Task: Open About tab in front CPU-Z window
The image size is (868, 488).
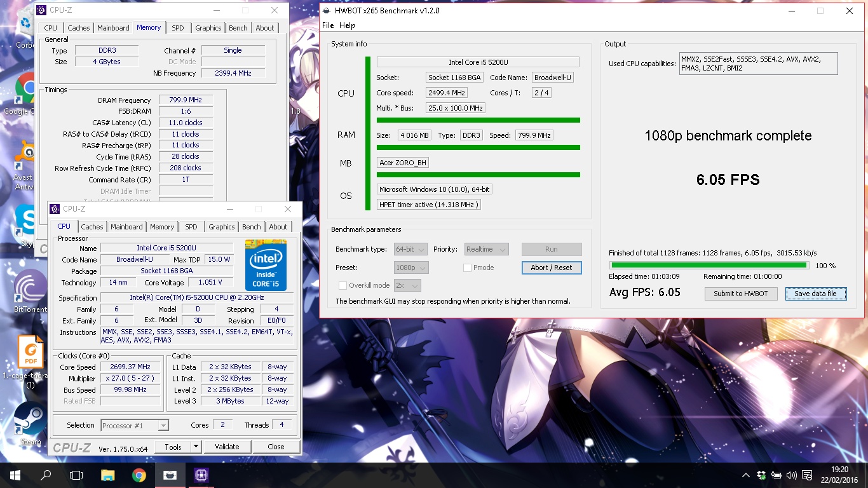Action: pos(278,227)
